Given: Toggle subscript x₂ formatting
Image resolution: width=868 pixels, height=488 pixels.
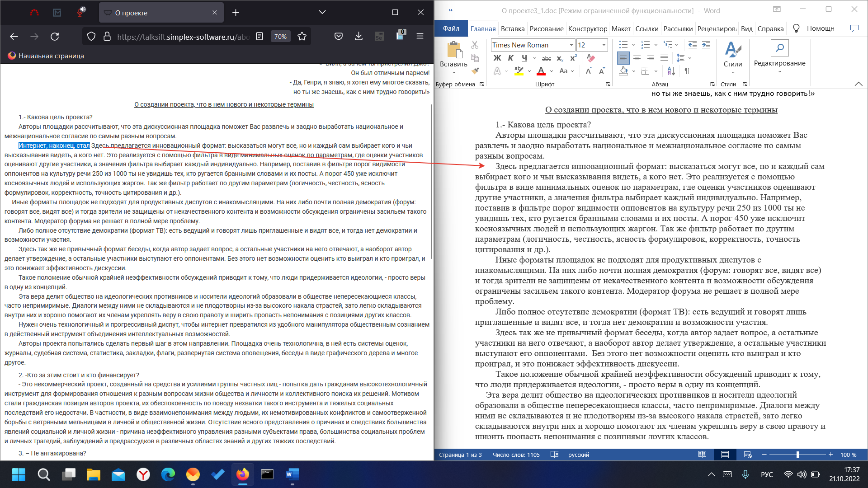Looking at the screenshot, I should point(560,58).
